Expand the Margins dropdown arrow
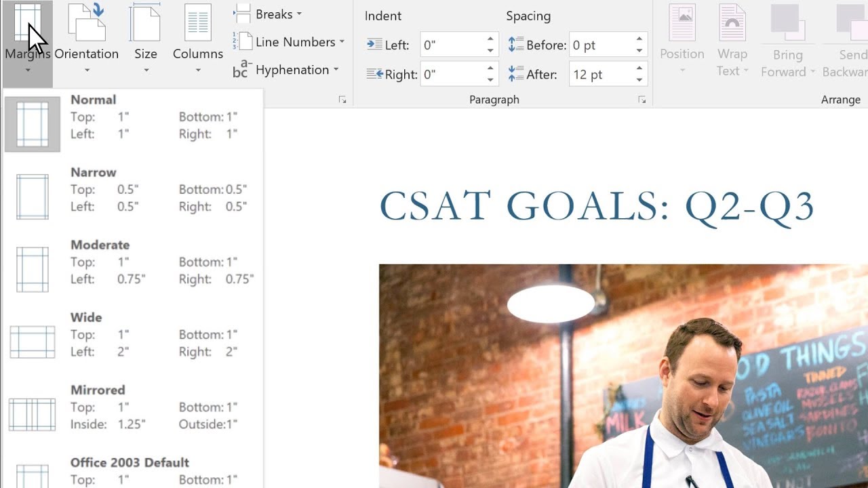The height and width of the screenshot is (488, 868). [x=28, y=70]
